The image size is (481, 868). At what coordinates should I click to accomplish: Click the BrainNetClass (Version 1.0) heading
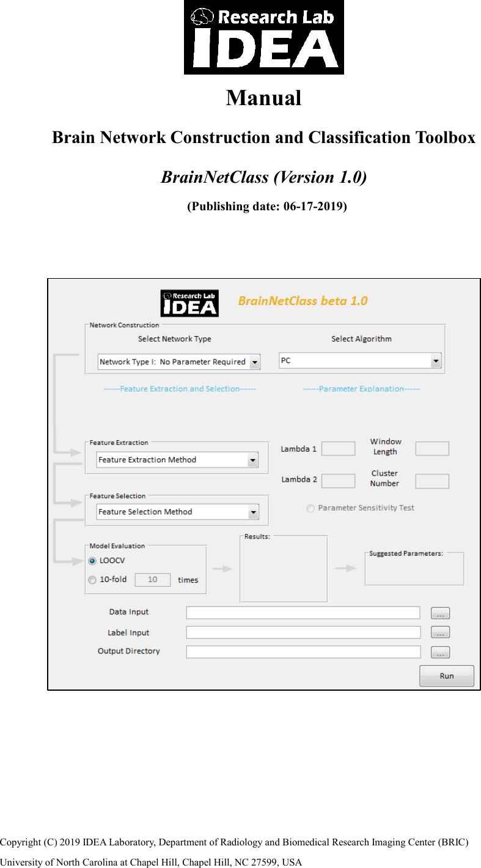[x=264, y=177]
